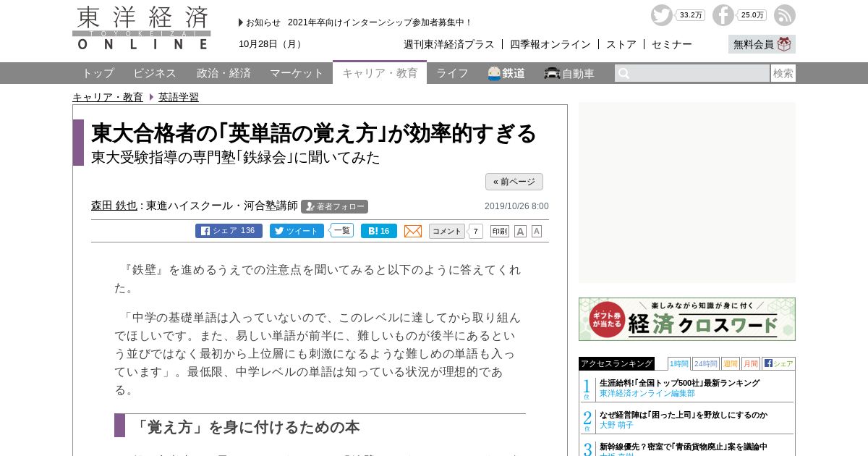Open the Facebook icon in header
This screenshot has height=456, width=868.
(723, 15)
